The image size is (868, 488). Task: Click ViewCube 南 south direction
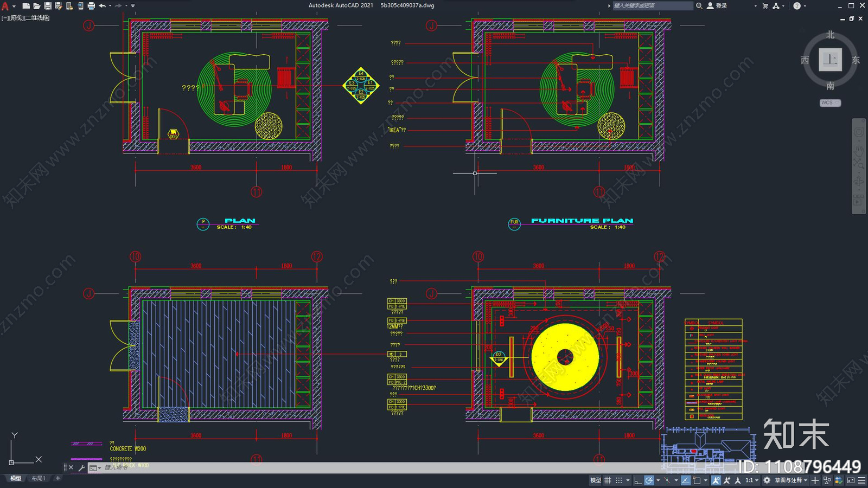(831, 86)
